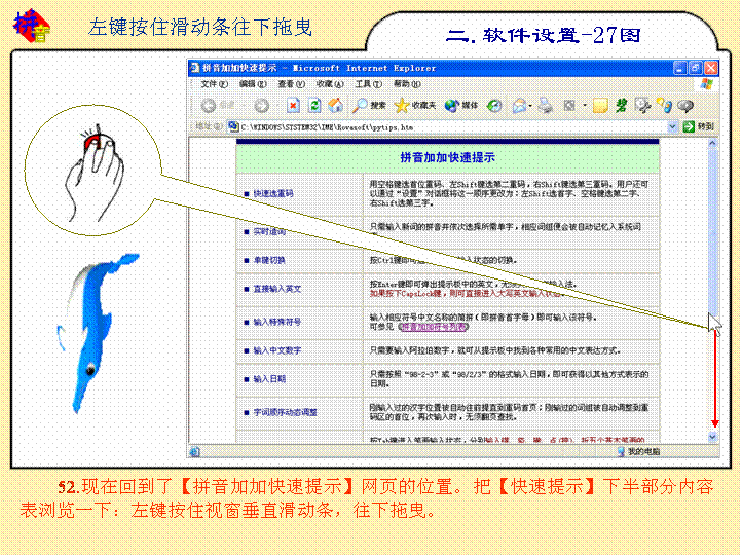Click the grey Edit icon after Print
This screenshot has width=740, height=555.
coord(569,106)
